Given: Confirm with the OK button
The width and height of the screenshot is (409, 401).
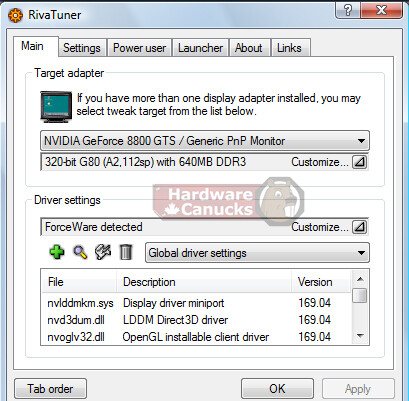Looking at the screenshot, I should point(277,389).
